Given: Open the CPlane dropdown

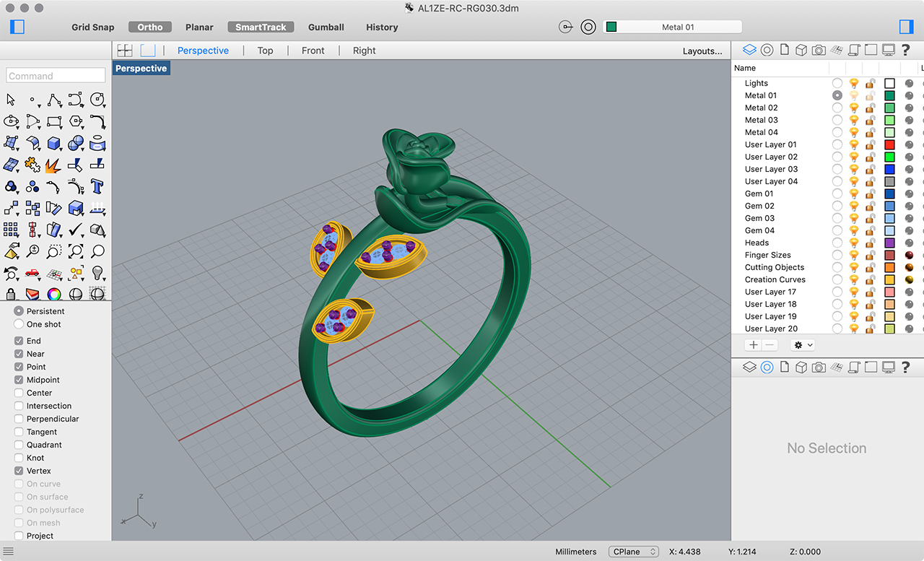Looking at the screenshot, I should 633,551.
